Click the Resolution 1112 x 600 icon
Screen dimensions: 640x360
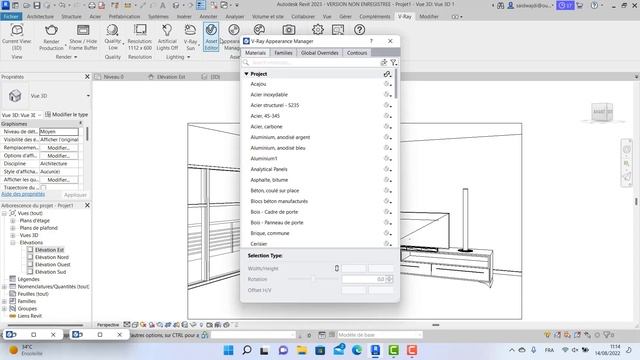pos(140,30)
